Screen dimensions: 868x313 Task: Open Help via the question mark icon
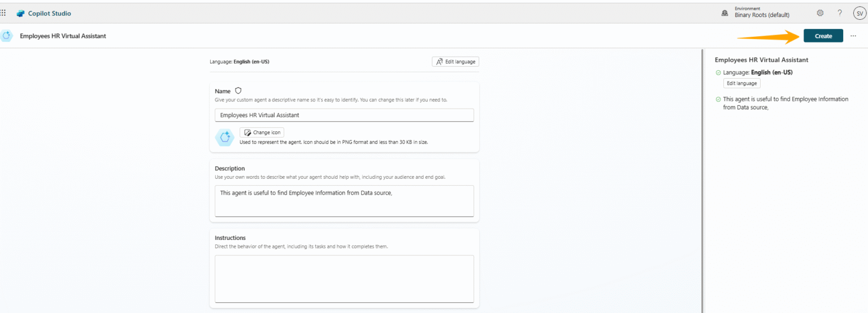pos(840,13)
